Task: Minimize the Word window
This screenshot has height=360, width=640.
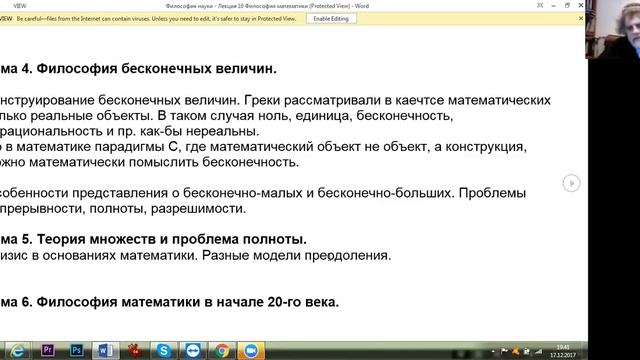Action: pyautogui.click(x=553, y=6)
